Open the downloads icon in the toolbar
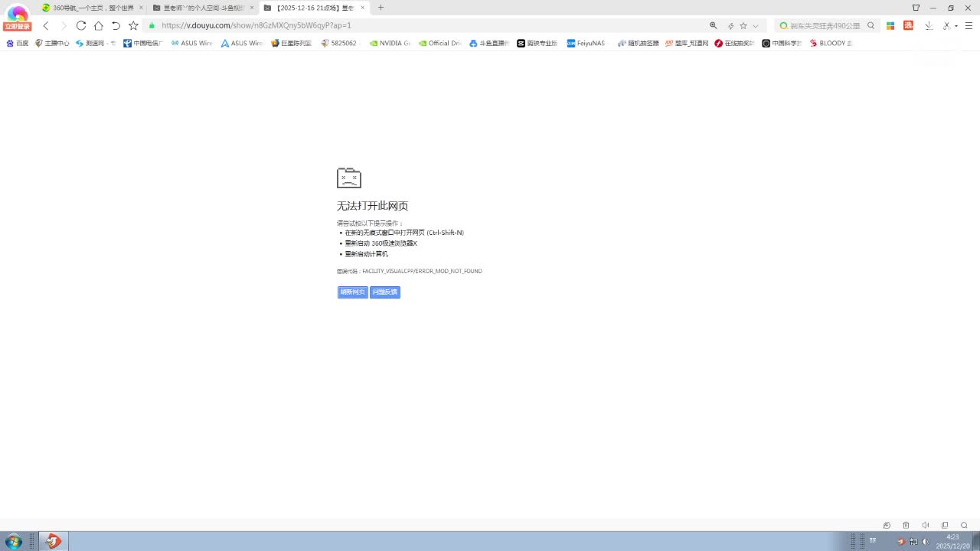The height and width of the screenshot is (551, 980). [929, 25]
